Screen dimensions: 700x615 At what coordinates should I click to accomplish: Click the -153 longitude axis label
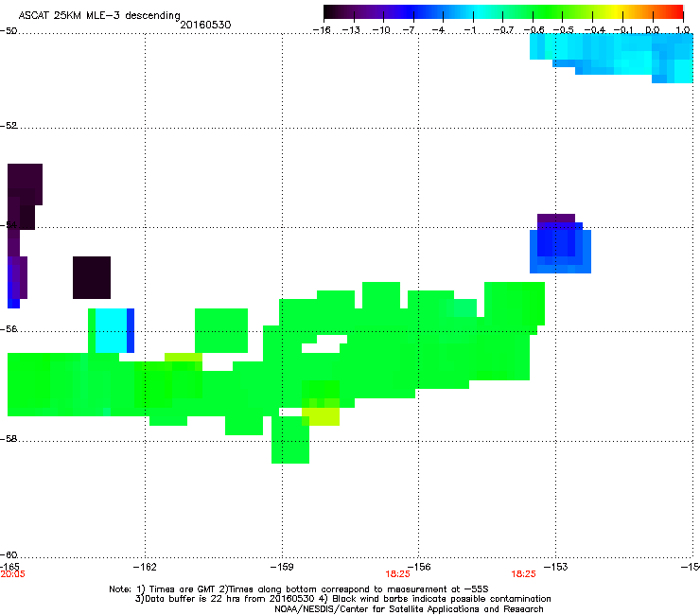click(556, 567)
